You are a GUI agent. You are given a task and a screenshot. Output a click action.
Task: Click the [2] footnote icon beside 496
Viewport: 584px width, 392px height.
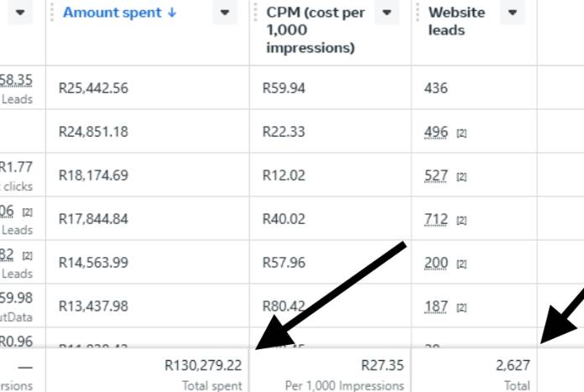click(x=461, y=133)
